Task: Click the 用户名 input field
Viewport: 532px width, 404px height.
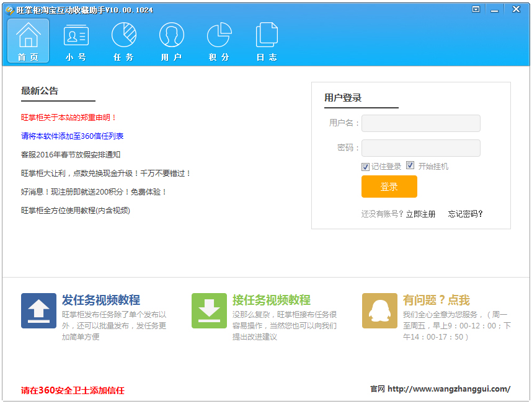Action: pyautogui.click(x=420, y=123)
